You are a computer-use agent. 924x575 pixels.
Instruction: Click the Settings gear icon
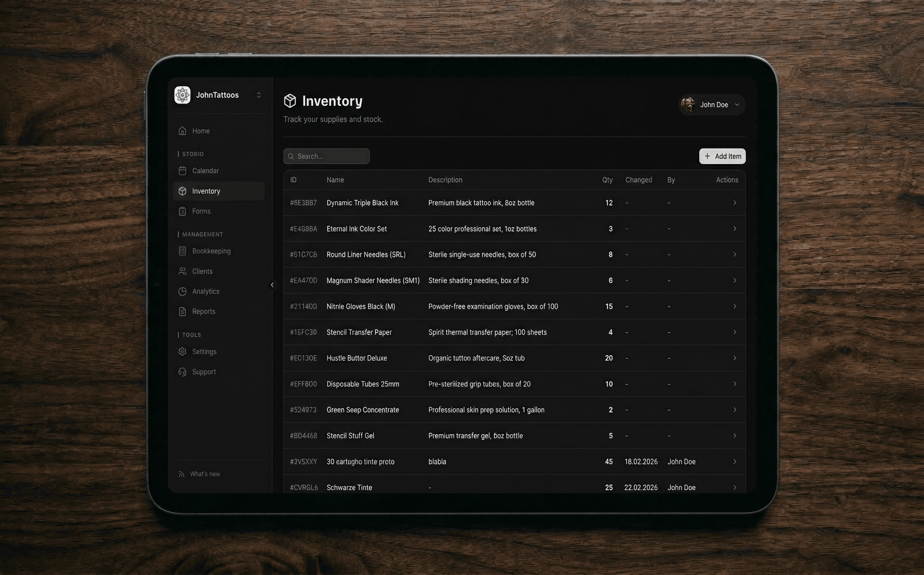click(x=182, y=351)
